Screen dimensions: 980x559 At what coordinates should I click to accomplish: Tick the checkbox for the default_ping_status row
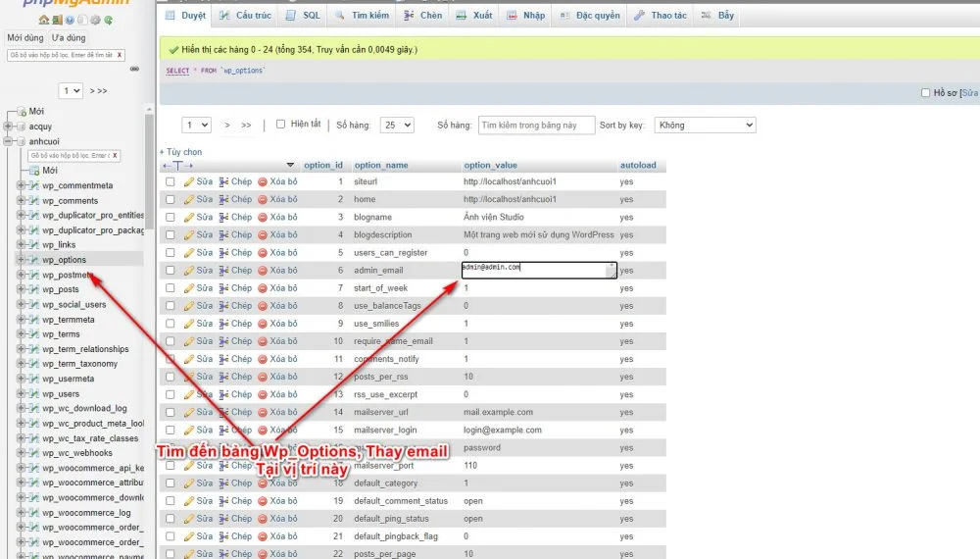170,519
